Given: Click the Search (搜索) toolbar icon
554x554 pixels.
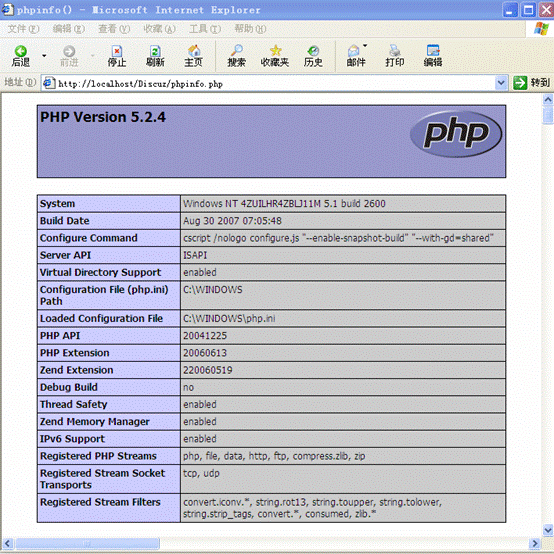Looking at the screenshot, I should pyautogui.click(x=236, y=56).
